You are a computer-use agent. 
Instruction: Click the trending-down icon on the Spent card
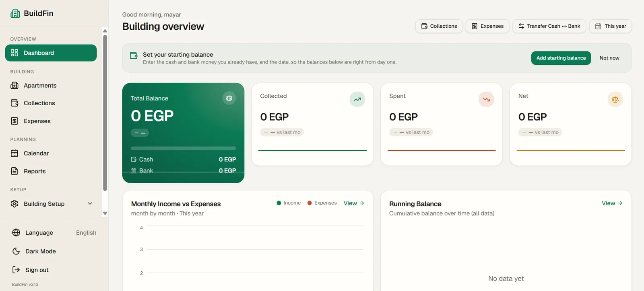[486, 99]
